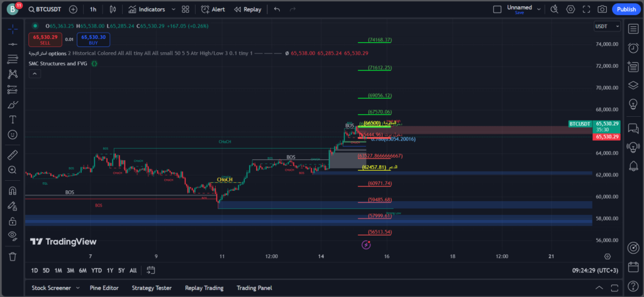
Task: Undo the last chart action
Action: pyautogui.click(x=277, y=9)
